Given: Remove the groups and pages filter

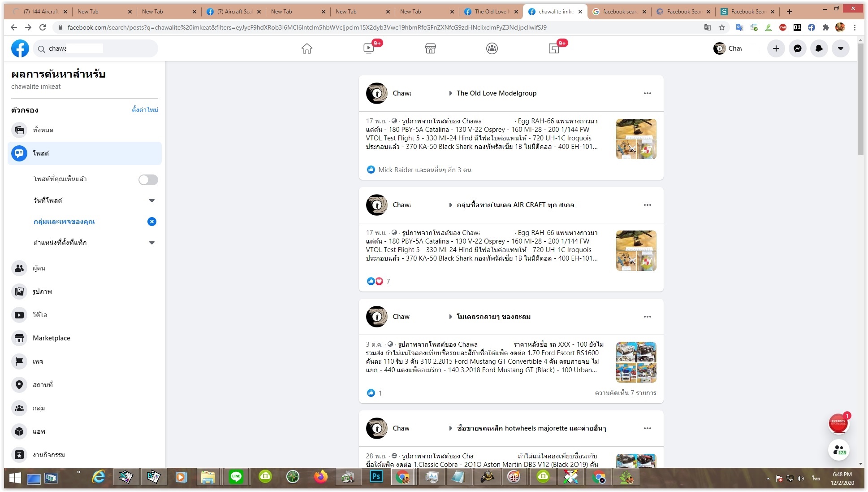Looking at the screenshot, I should (152, 222).
